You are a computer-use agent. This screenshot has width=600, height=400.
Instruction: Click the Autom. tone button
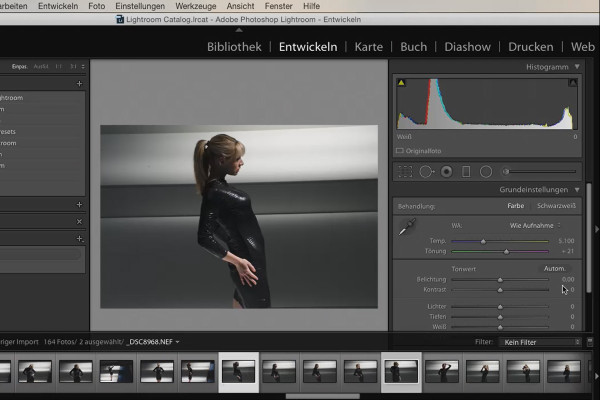click(554, 269)
